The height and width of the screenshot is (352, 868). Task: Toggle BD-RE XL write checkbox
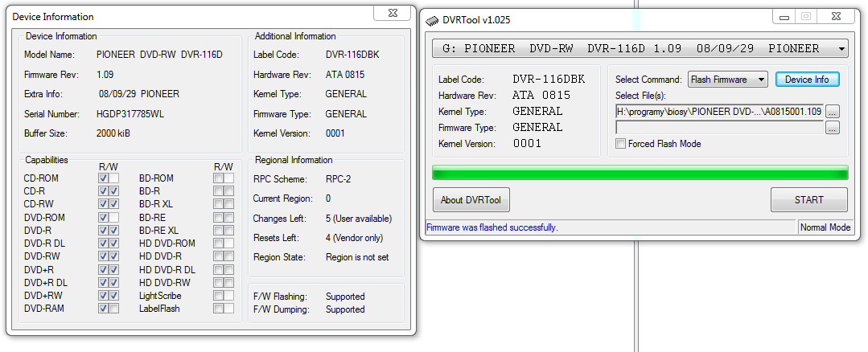(229, 231)
